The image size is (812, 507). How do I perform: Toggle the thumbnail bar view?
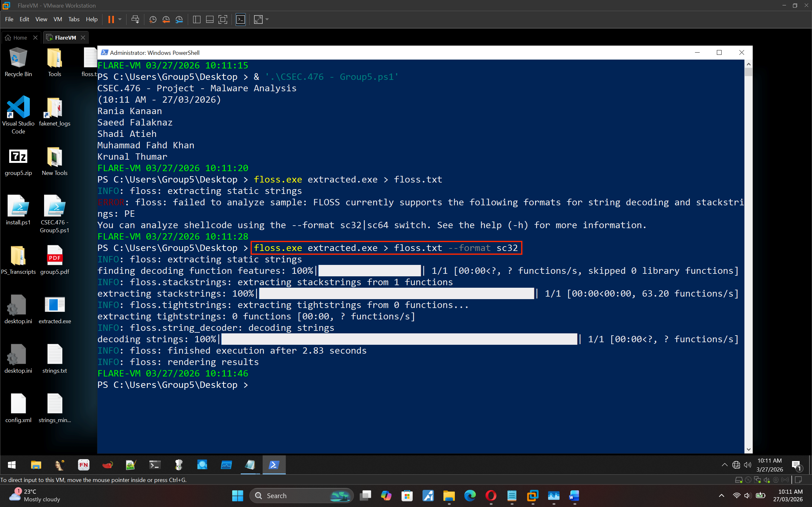210,19
